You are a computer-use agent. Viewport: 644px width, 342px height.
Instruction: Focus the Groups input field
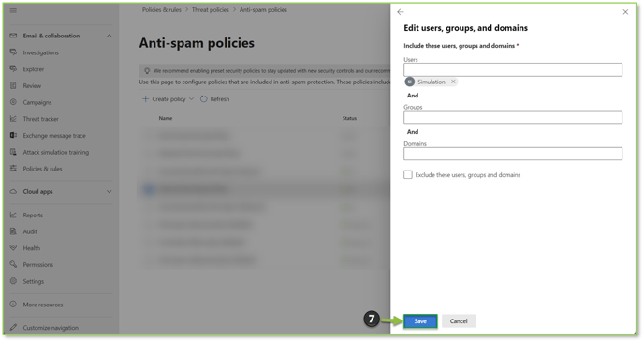click(513, 117)
